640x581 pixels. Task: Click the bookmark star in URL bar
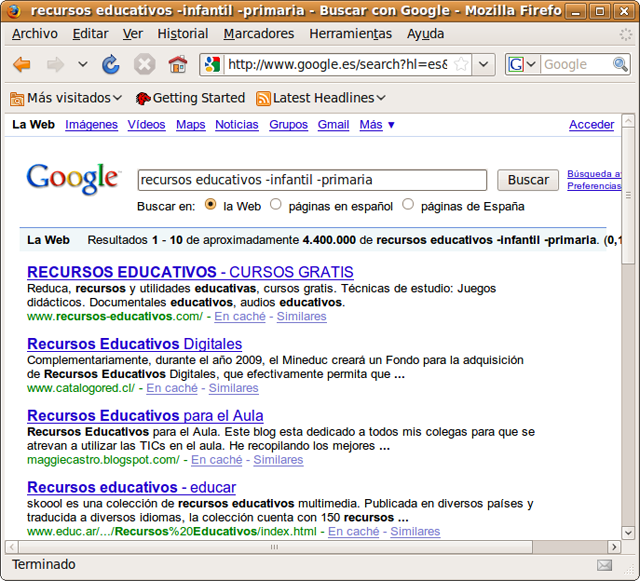(x=461, y=65)
